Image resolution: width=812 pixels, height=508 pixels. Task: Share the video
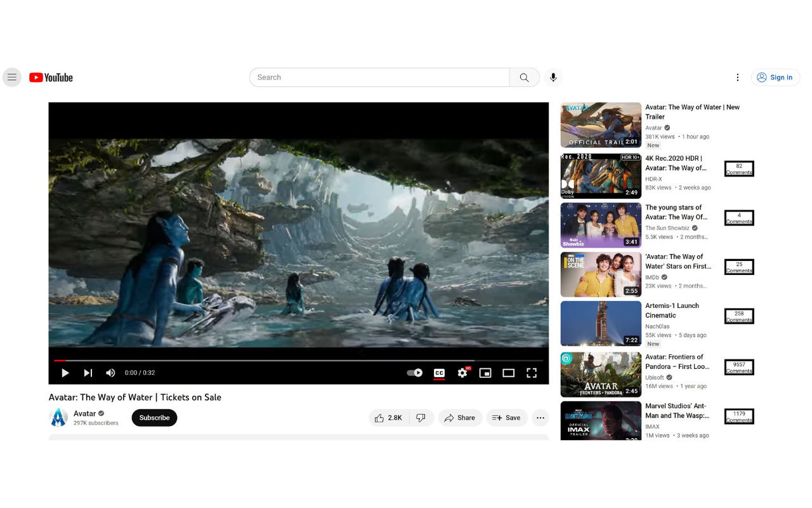(x=460, y=418)
